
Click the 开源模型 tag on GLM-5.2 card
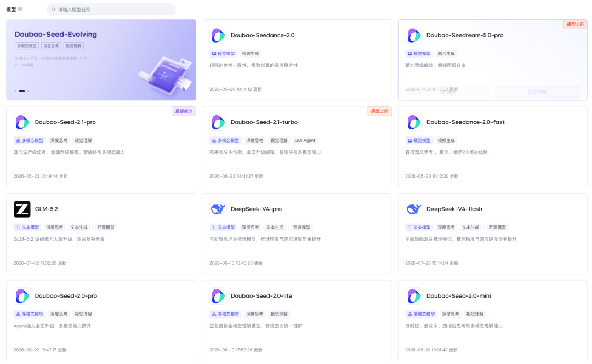click(105, 228)
